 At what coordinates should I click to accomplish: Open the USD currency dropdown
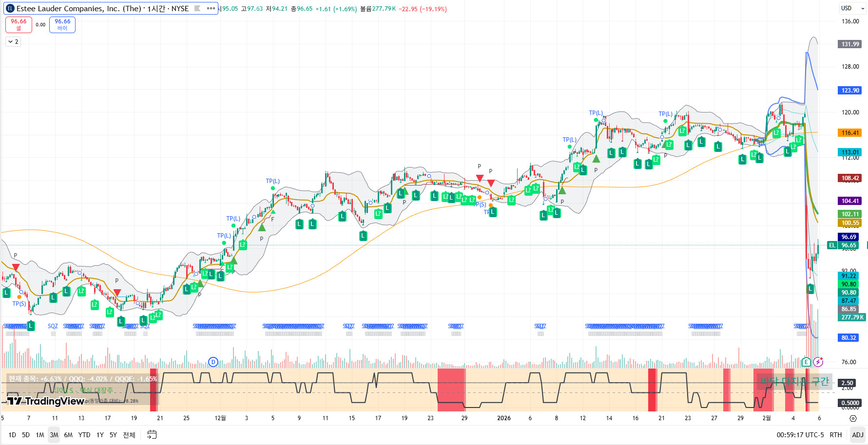click(x=852, y=8)
